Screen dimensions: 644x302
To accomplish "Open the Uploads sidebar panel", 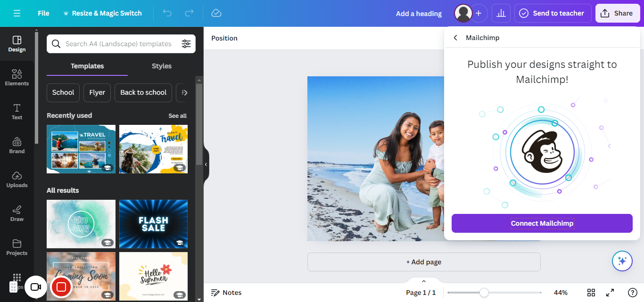I will tap(17, 179).
